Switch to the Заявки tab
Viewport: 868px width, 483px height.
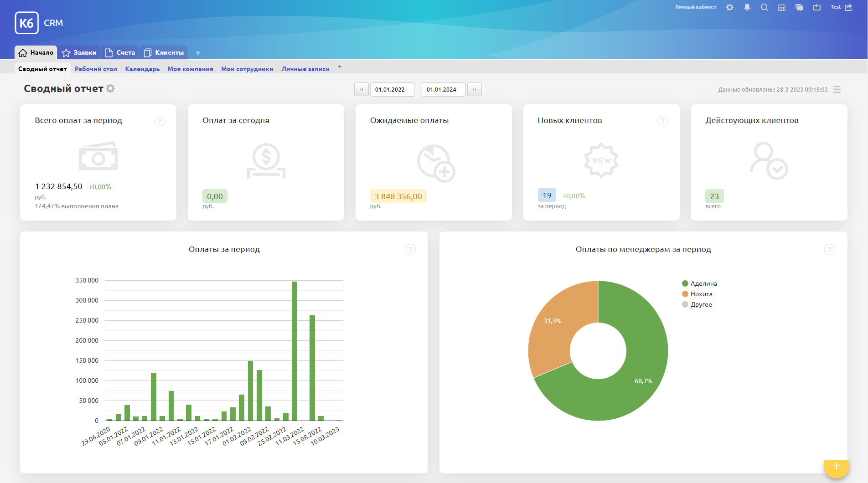79,52
